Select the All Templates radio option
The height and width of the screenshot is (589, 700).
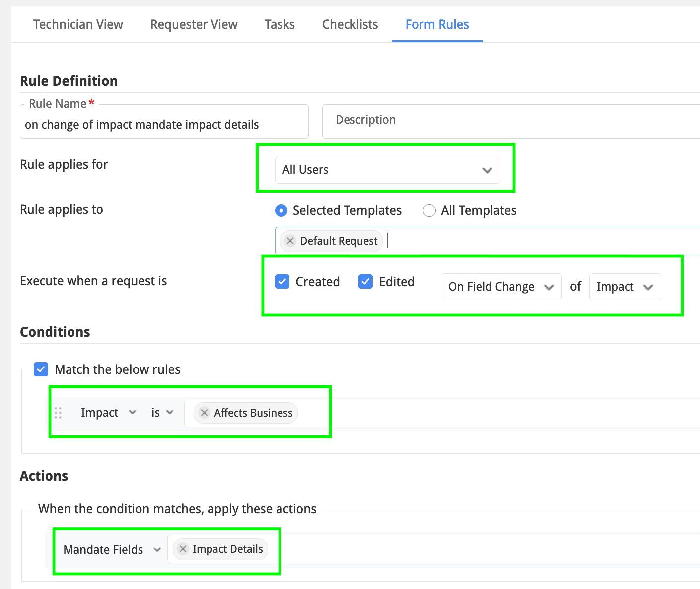[x=429, y=211]
